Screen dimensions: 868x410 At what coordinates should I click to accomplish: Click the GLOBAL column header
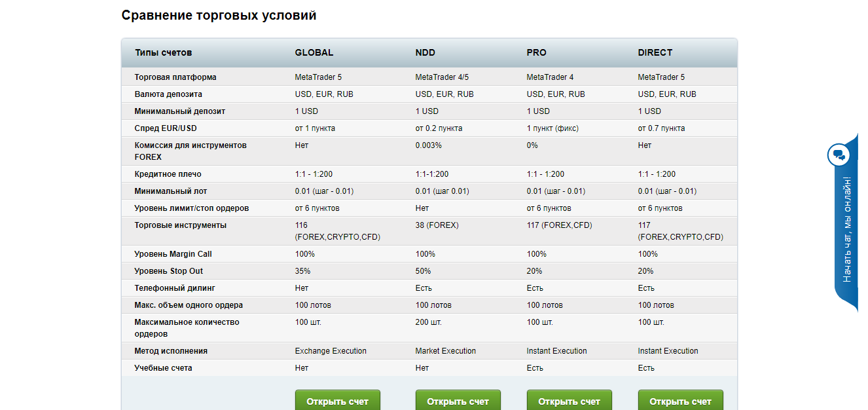pos(314,52)
